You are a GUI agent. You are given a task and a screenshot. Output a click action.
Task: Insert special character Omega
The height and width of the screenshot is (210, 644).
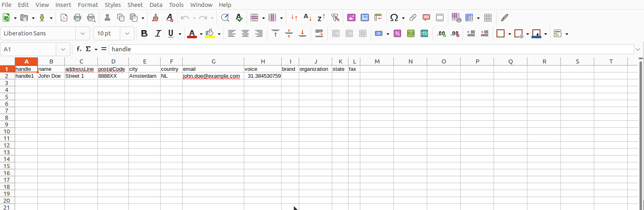pyautogui.click(x=394, y=17)
